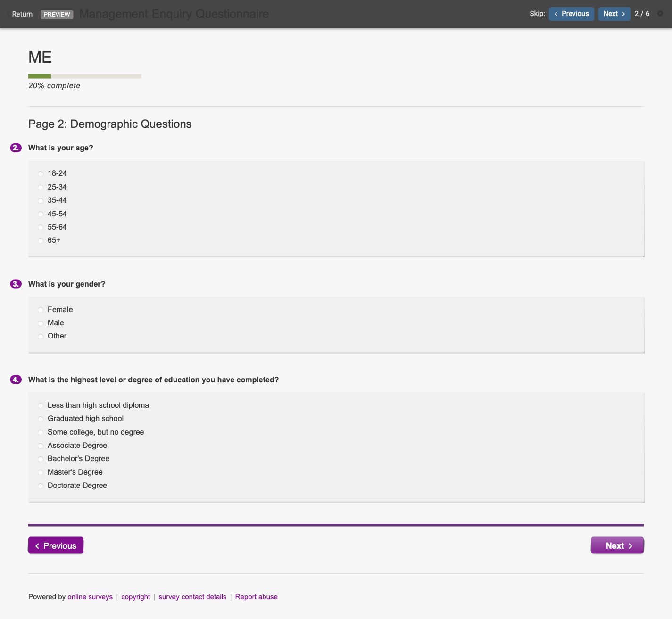Skip ahead using the blue Next button

tap(614, 14)
